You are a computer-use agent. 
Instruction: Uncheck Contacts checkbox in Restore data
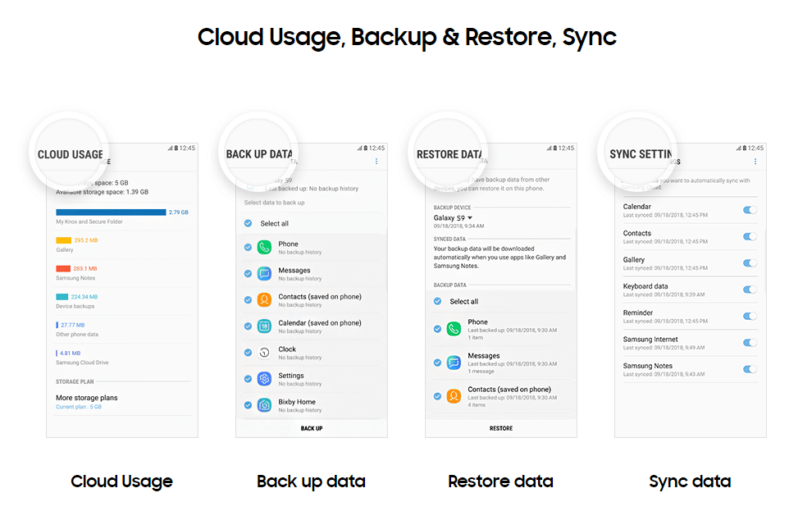click(438, 397)
